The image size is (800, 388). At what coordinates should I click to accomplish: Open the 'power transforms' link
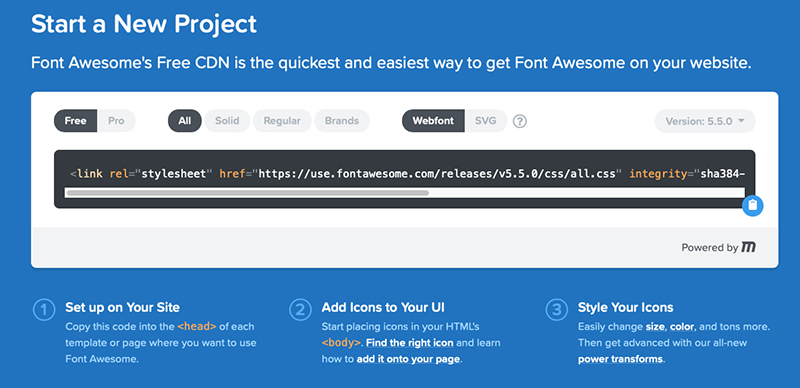coord(620,359)
